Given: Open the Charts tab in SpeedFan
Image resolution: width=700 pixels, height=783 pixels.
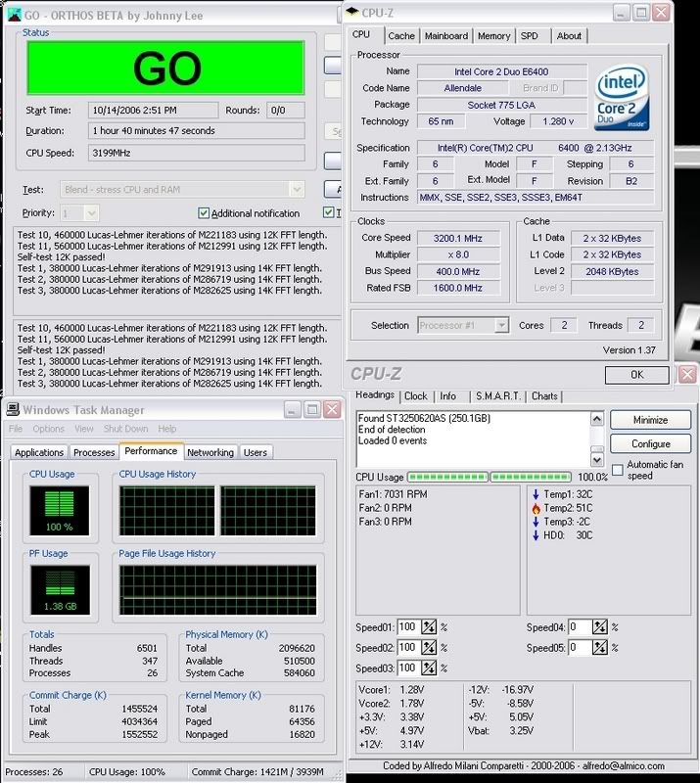Looking at the screenshot, I should [544, 396].
